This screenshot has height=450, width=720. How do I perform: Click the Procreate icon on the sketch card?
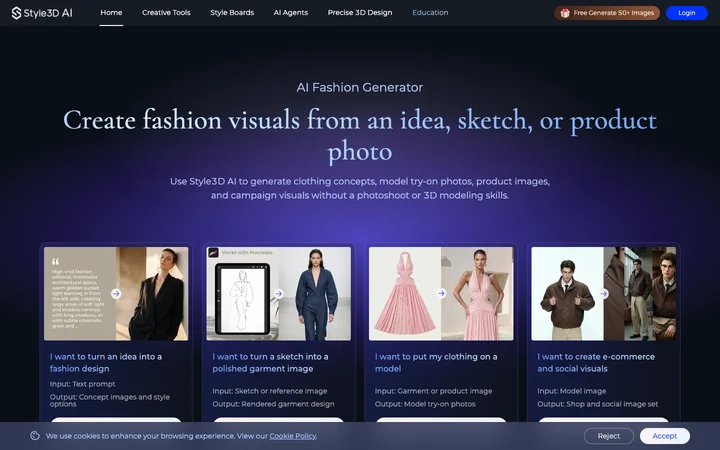click(x=214, y=253)
